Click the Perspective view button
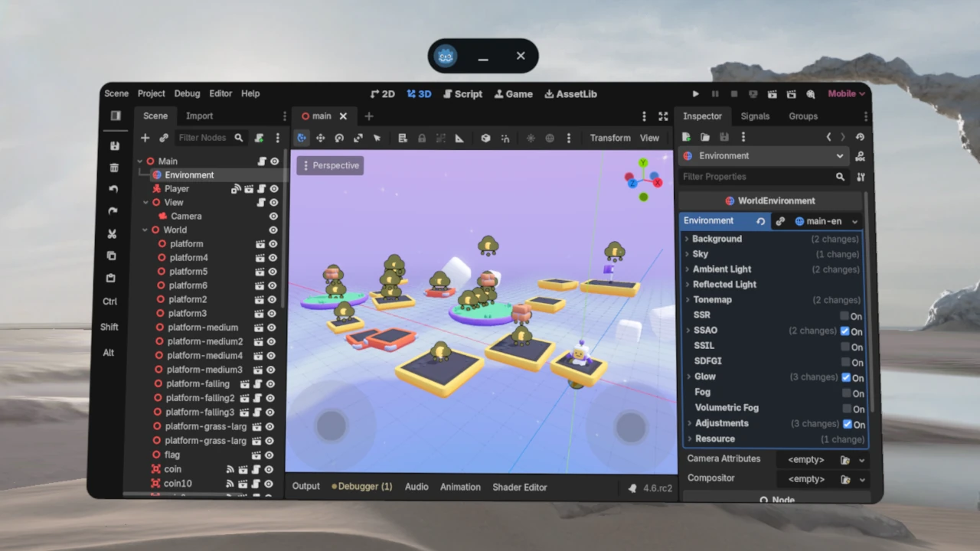Image resolution: width=980 pixels, height=551 pixels. [x=330, y=165]
